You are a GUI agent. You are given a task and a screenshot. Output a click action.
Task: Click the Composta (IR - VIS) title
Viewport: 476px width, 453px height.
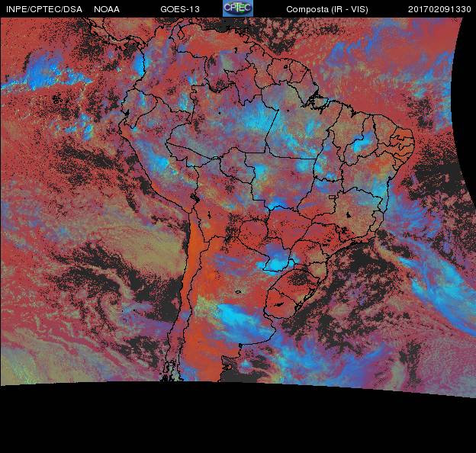click(x=327, y=9)
